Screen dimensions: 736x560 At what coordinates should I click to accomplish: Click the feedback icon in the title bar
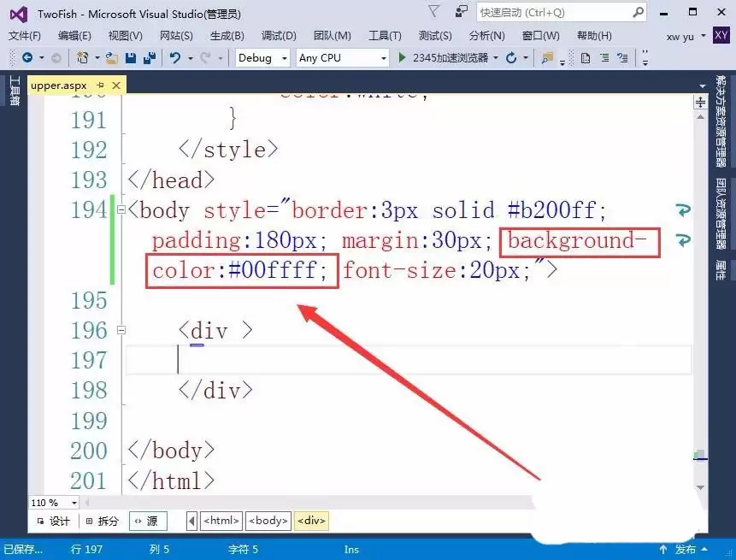460,11
